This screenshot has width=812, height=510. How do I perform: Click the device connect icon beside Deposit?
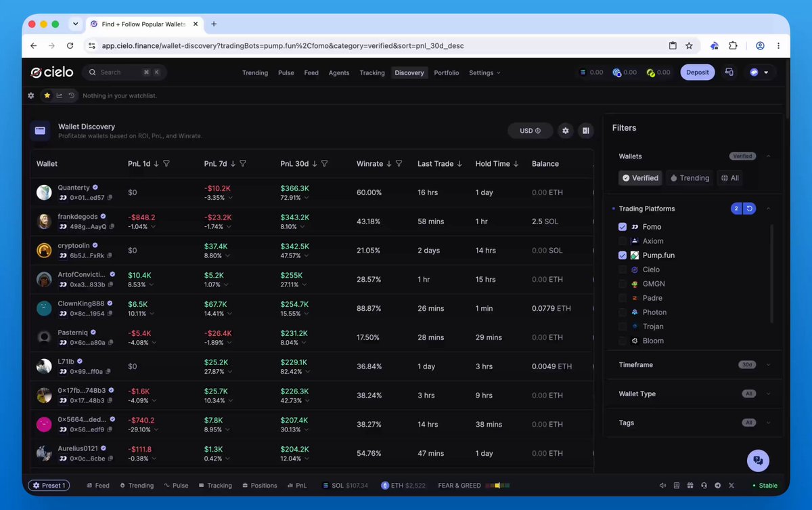(x=729, y=72)
